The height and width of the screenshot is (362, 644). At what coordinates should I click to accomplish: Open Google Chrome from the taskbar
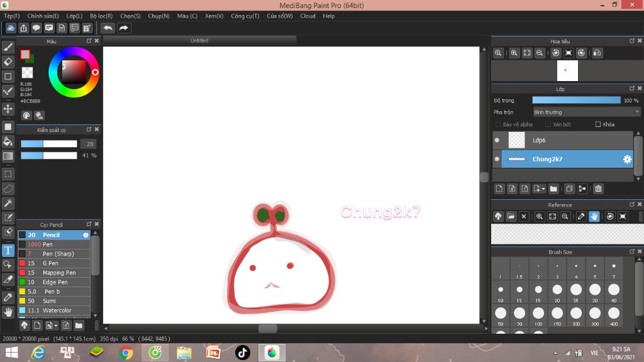click(x=126, y=353)
